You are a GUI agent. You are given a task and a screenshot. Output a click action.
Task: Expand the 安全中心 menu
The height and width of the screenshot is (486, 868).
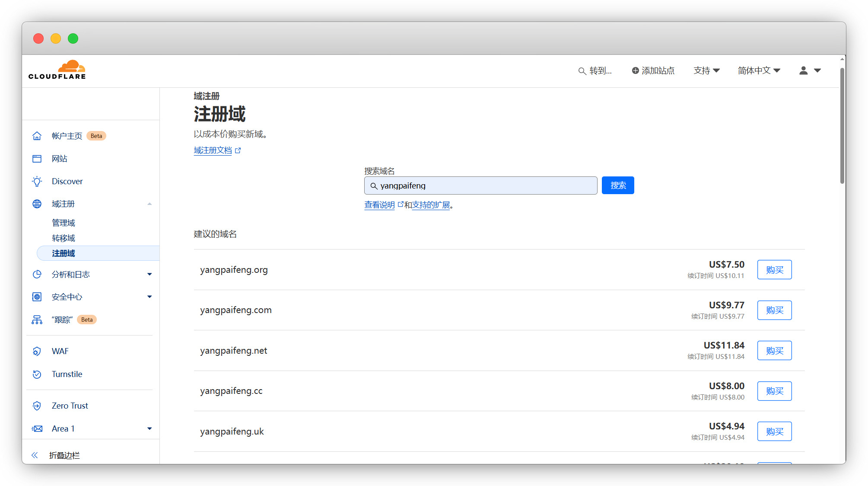pyautogui.click(x=149, y=297)
